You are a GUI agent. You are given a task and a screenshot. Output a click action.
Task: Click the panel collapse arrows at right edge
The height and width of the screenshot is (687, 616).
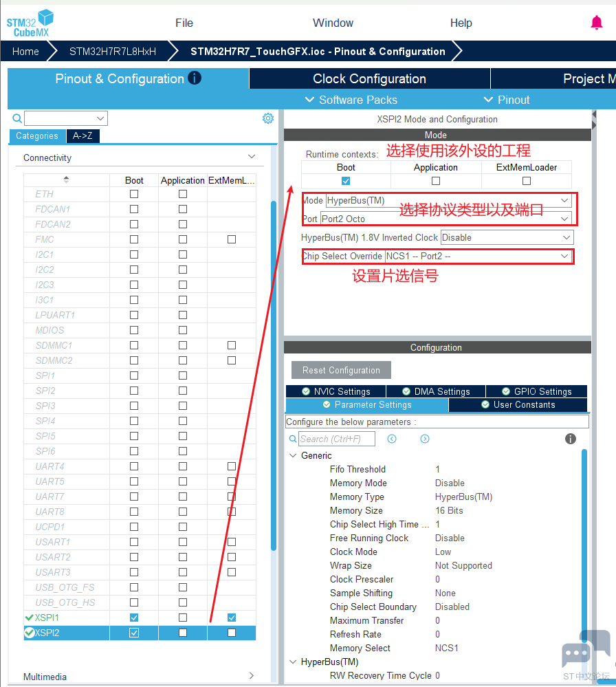pyautogui.click(x=594, y=120)
